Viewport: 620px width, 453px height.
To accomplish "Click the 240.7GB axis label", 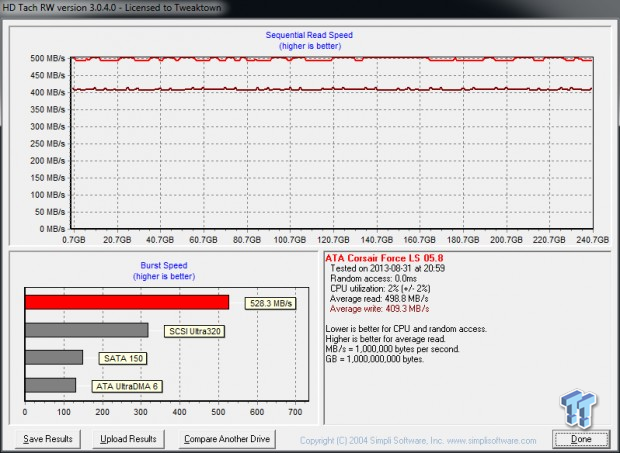I will pos(592,240).
